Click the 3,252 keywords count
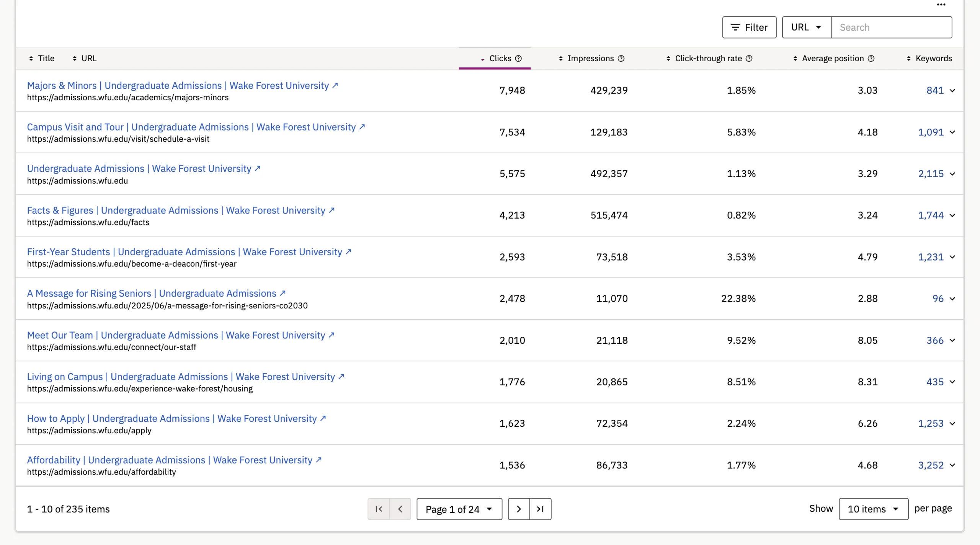The width and height of the screenshot is (980, 545). click(x=931, y=465)
